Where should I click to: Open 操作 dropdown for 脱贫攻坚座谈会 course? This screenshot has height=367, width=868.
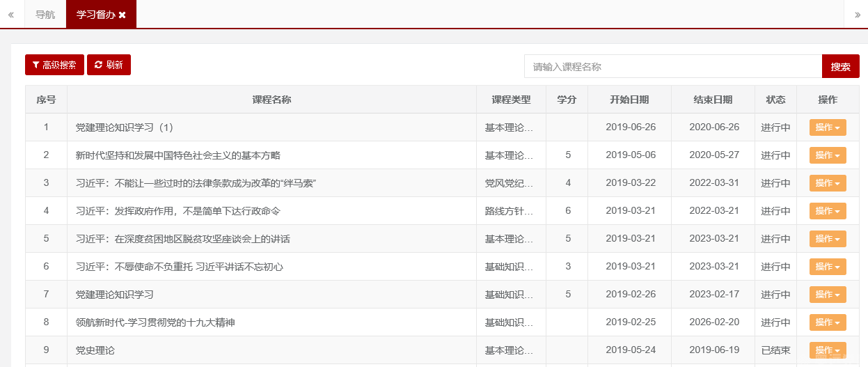[x=828, y=239]
